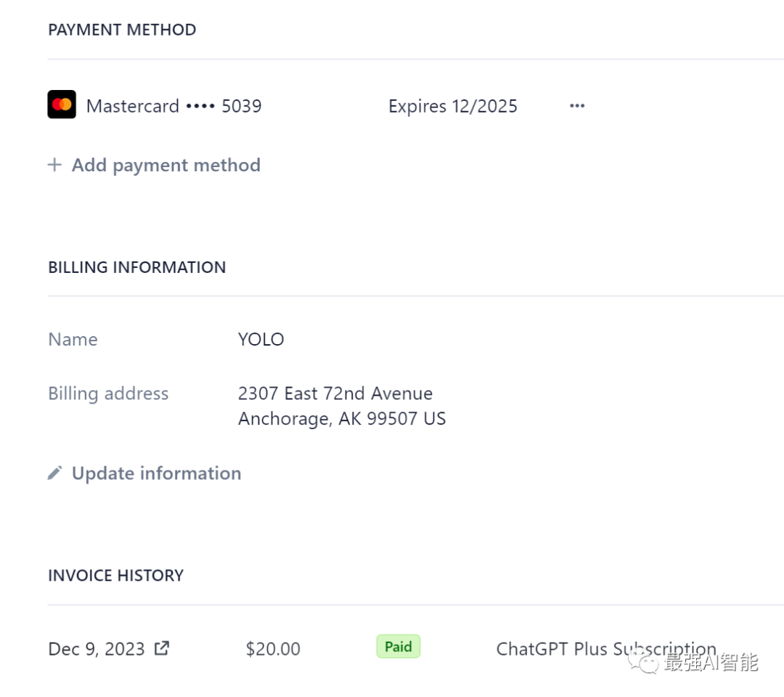784x697 pixels.
Task: Click the YOLO billing name
Action: point(261,339)
